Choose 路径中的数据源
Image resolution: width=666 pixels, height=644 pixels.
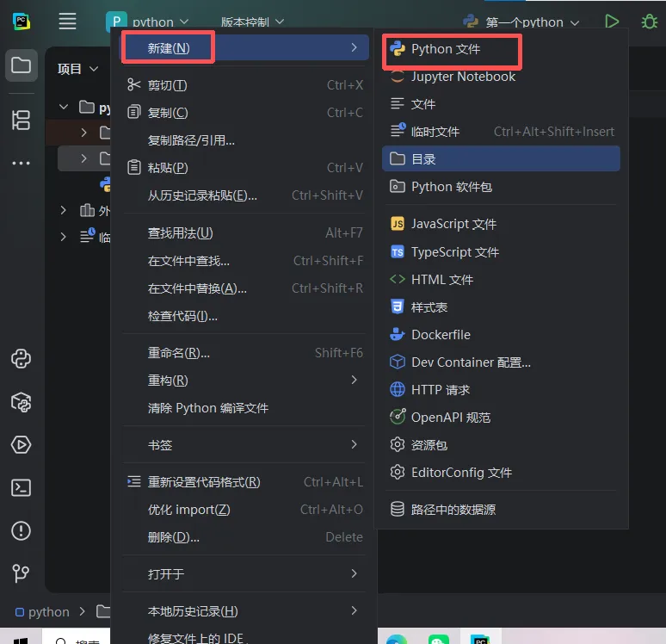pyautogui.click(x=501, y=509)
